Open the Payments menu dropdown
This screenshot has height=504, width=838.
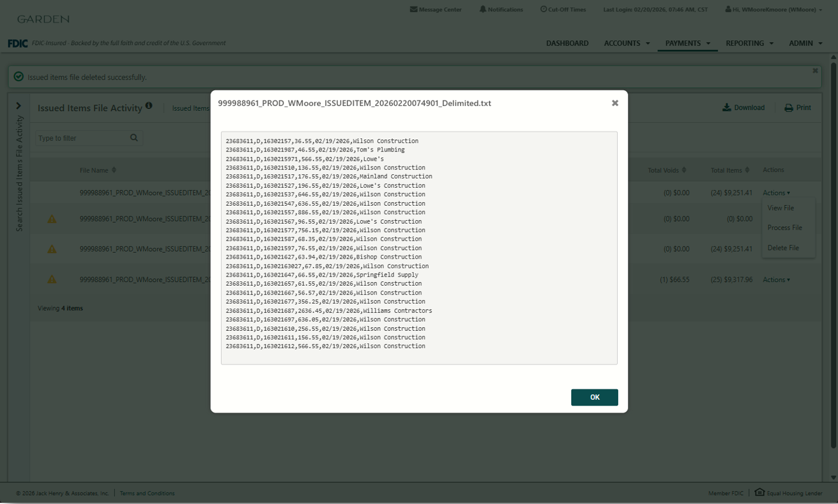pos(687,43)
